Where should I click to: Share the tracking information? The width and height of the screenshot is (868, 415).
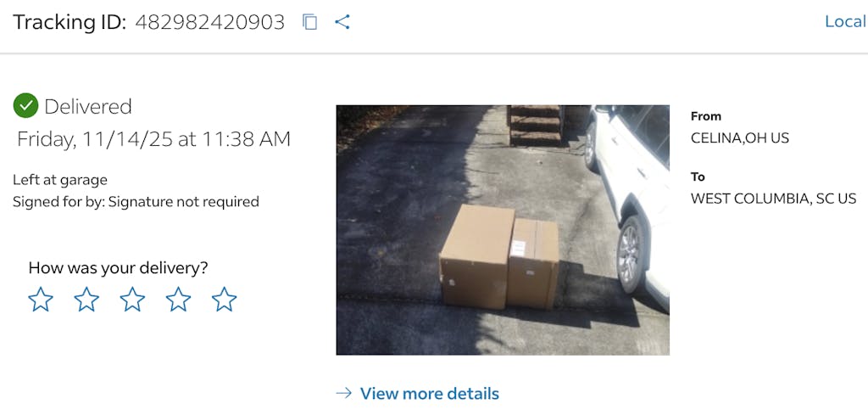coord(342,22)
